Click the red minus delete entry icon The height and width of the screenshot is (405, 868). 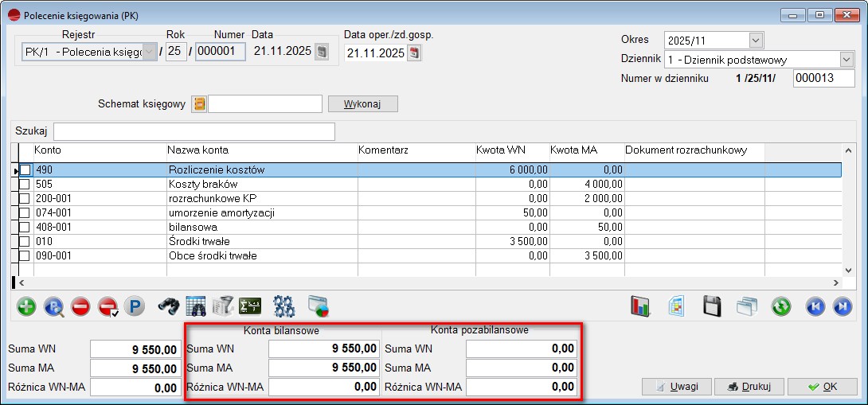point(80,306)
